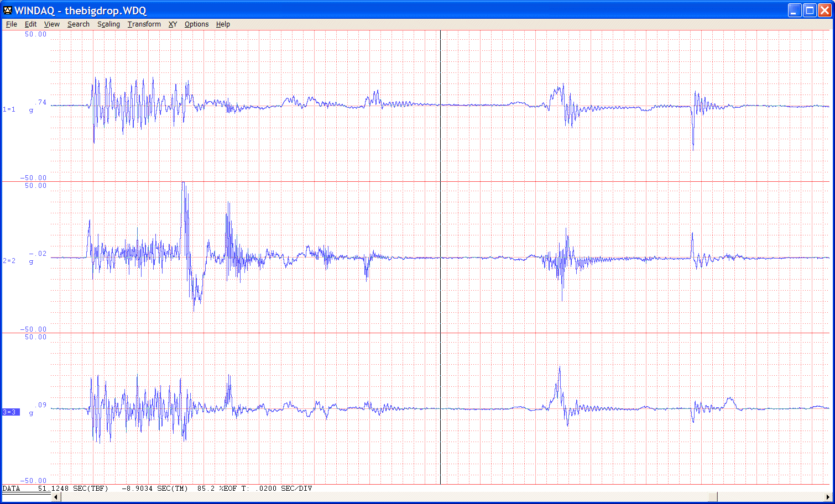Select channel 1=1 label
The image size is (835, 504).
point(9,109)
